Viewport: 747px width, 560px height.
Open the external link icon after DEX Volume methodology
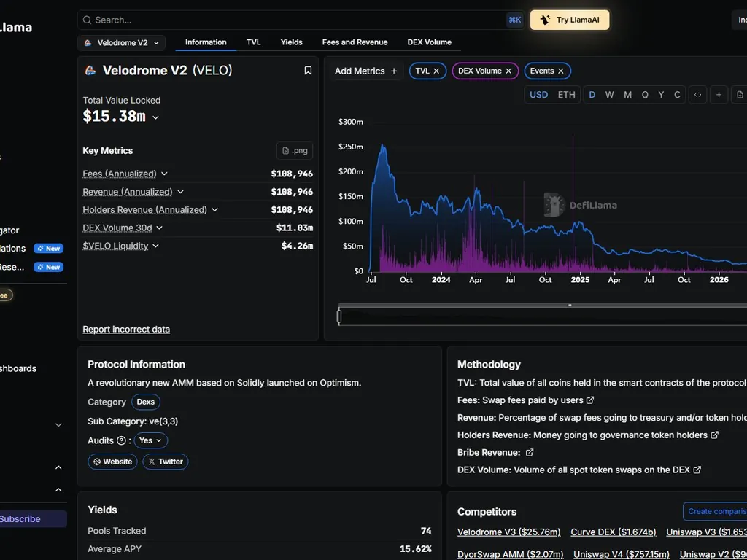[x=697, y=470]
